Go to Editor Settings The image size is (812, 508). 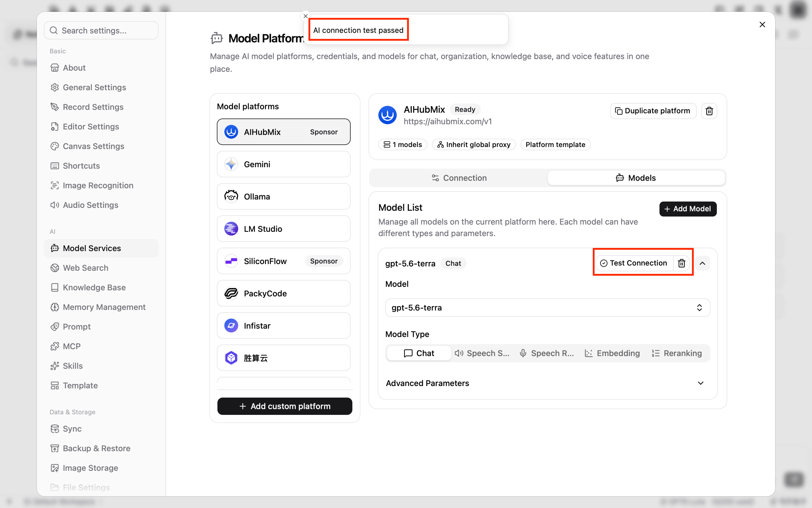[101, 127]
